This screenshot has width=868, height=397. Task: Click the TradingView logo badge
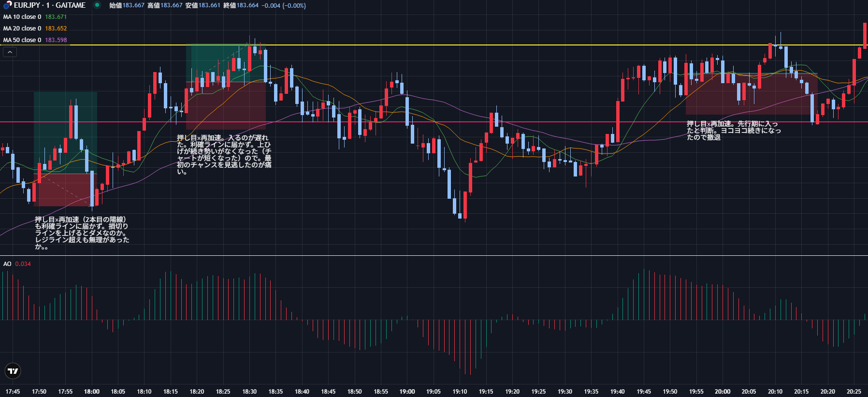point(13,371)
